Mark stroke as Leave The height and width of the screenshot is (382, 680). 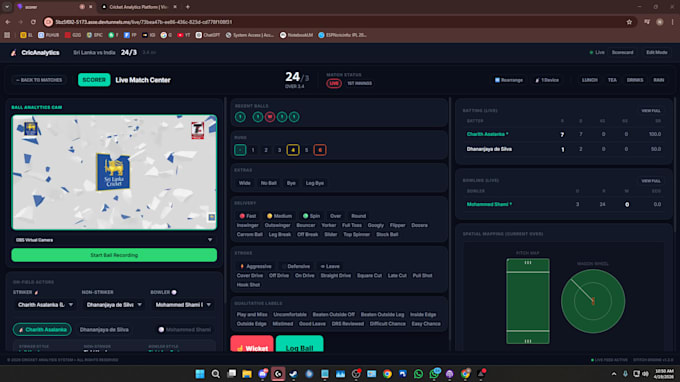[330, 266]
